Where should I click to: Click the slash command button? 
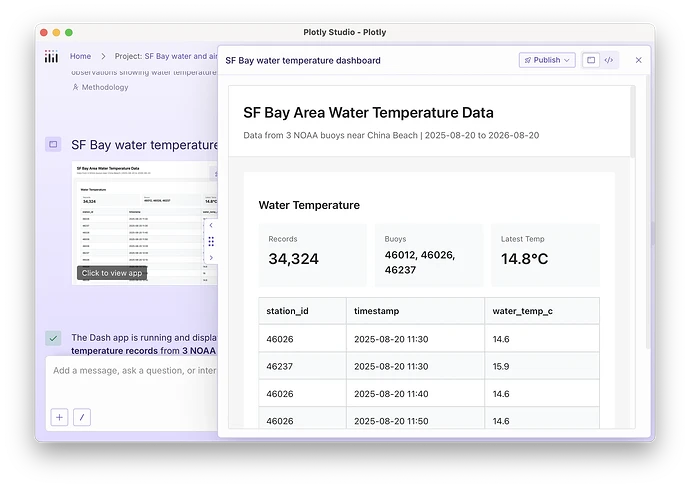pyautogui.click(x=82, y=417)
